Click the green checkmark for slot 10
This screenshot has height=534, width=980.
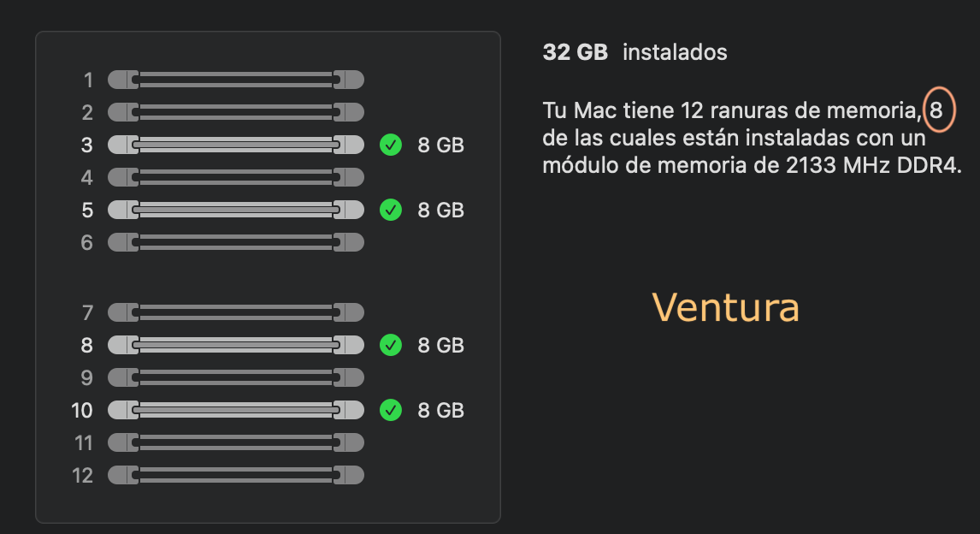point(391,411)
